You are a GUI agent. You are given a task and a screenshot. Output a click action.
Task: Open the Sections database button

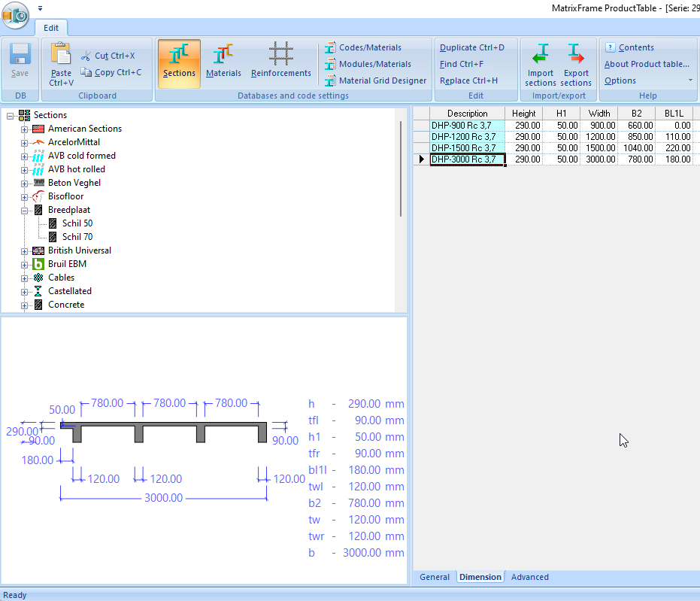tap(179, 63)
